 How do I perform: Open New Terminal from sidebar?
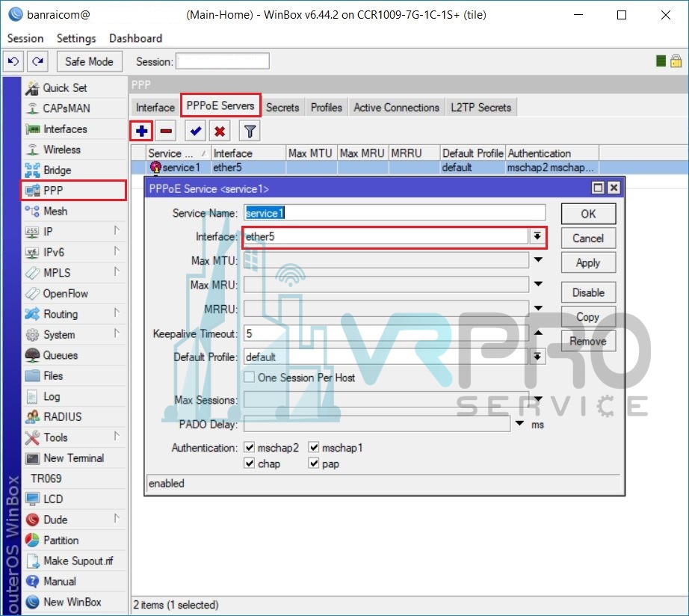[x=74, y=458]
